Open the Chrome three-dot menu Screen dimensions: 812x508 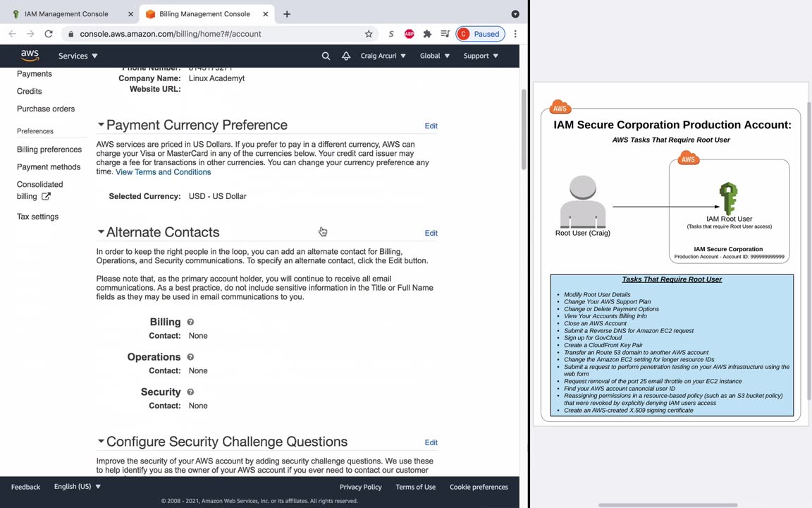pos(515,34)
